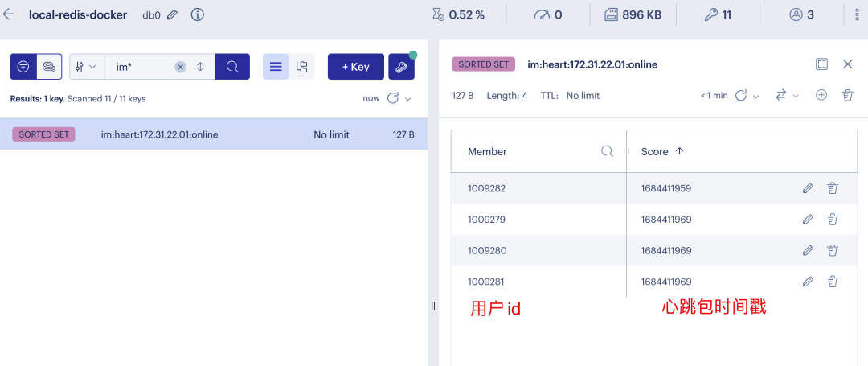Open database info icon next to db0
Image resolution: width=868 pixels, height=366 pixels.
point(197,14)
